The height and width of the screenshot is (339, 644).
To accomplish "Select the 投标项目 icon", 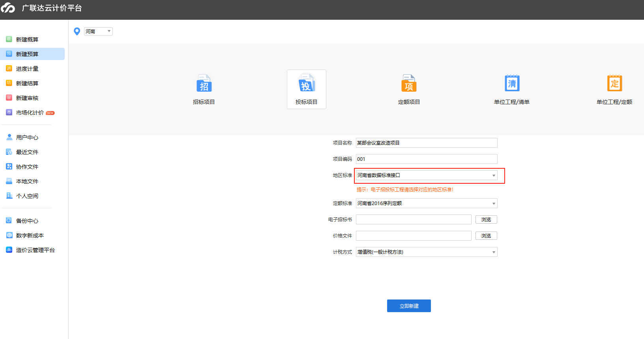I will point(307,83).
